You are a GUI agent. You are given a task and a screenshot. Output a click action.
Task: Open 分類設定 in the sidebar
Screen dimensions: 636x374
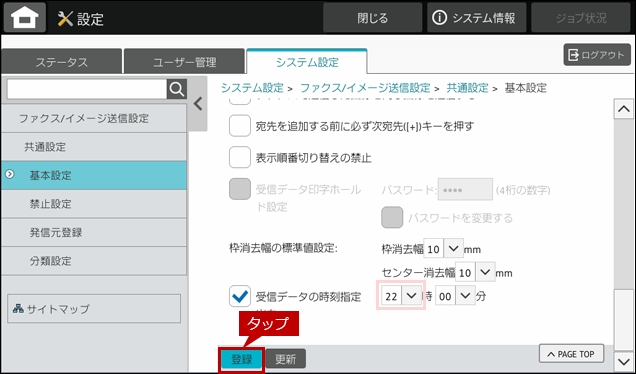[94, 261]
